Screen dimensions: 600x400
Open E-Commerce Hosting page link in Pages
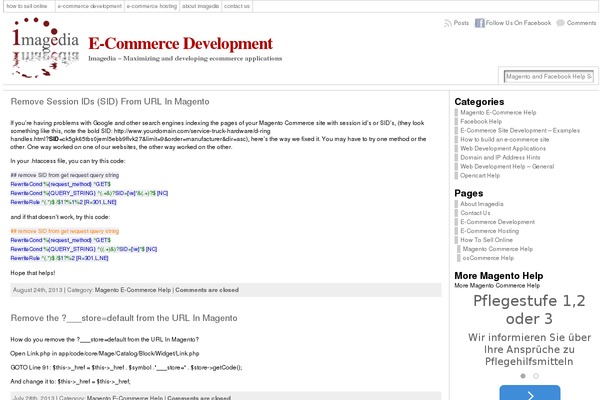[489, 231]
